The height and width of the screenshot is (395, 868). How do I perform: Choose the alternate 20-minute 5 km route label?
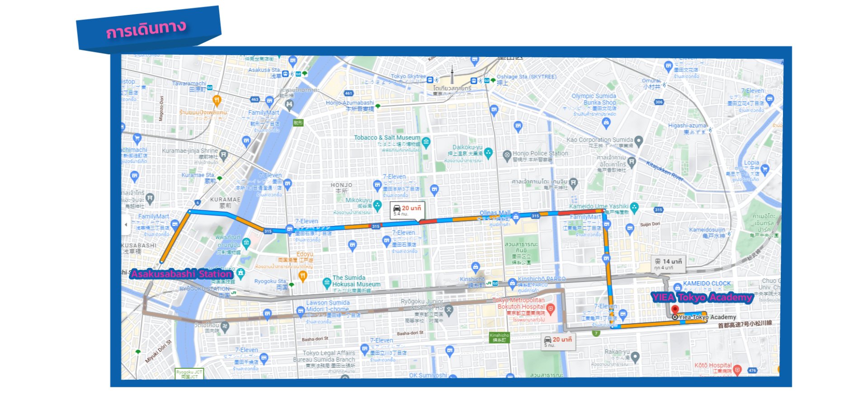pyautogui.click(x=558, y=341)
